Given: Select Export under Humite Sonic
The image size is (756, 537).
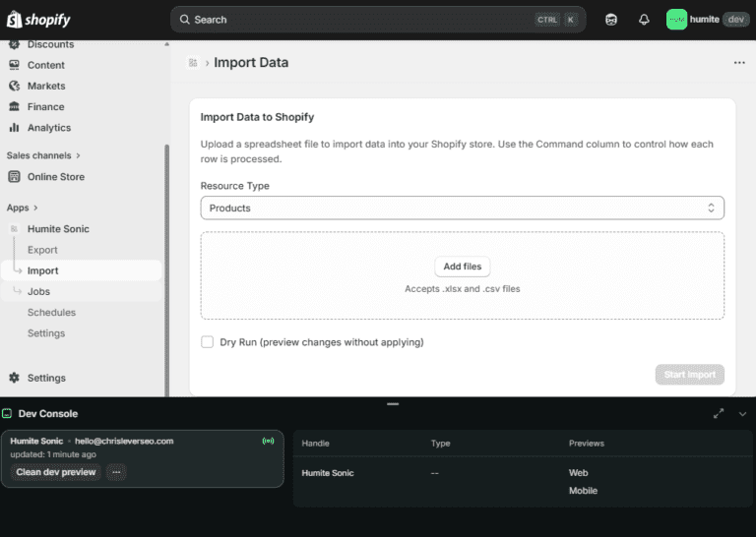Looking at the screenshot, I should 42,250.
